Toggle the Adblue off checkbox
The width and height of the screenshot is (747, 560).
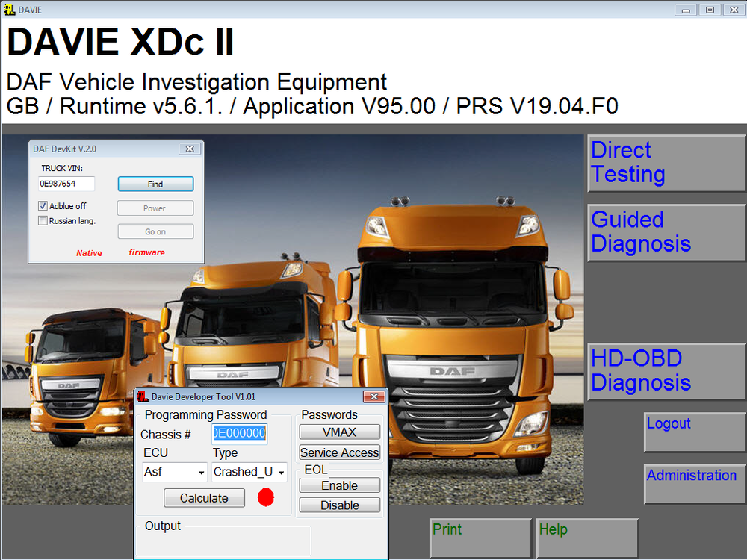click(x=43, y=206)
